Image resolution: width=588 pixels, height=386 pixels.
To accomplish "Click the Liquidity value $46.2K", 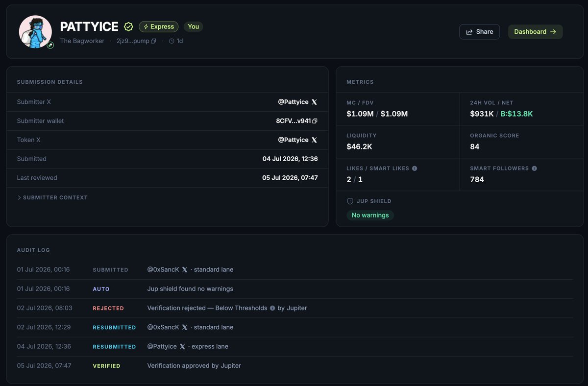I will [359, 146].
